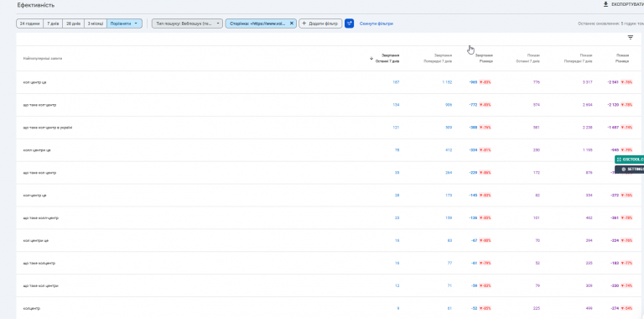Click Додати фільтр button
The image size is (644, 319).
(x=320, y=24)
